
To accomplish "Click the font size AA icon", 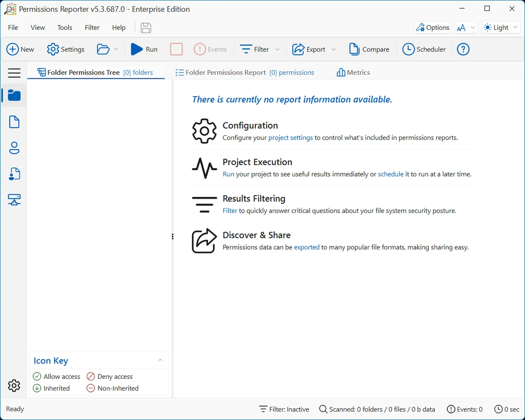I will point(461,28).
